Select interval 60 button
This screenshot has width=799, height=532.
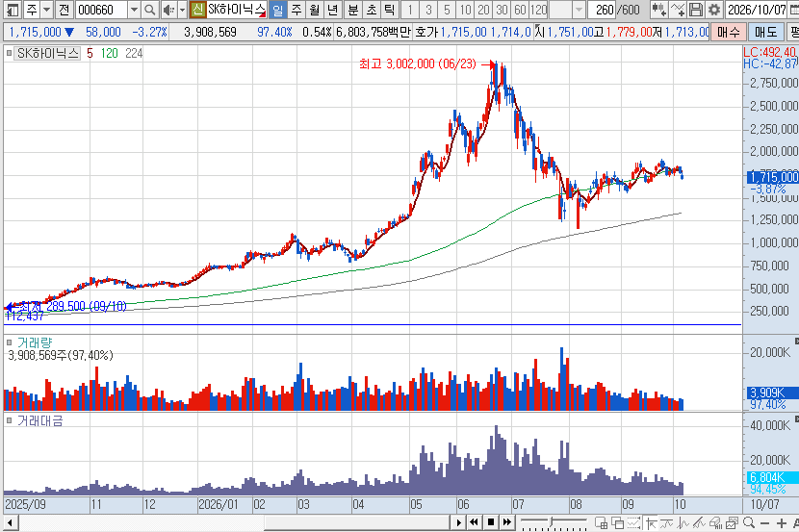(x=520, y=10)
